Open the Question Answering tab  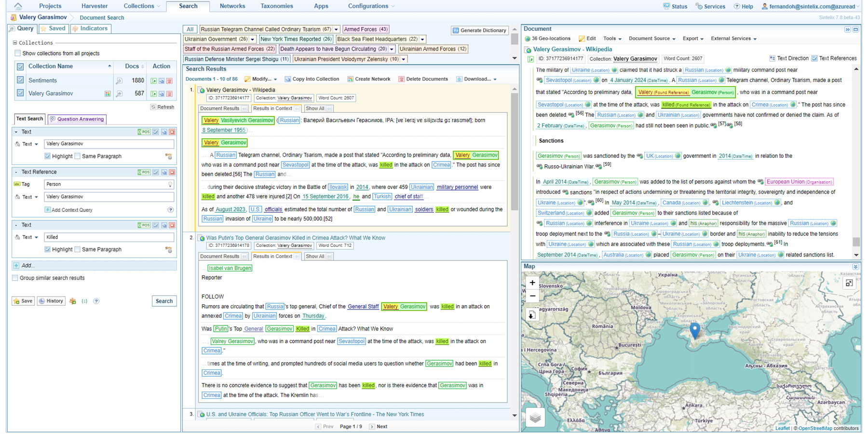[x=77, y=119]
